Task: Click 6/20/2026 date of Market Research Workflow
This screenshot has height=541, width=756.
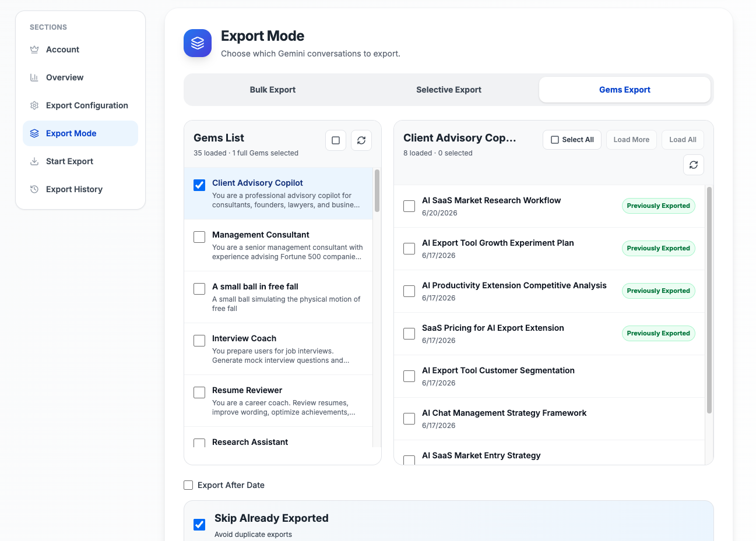Action: point(439,213)
